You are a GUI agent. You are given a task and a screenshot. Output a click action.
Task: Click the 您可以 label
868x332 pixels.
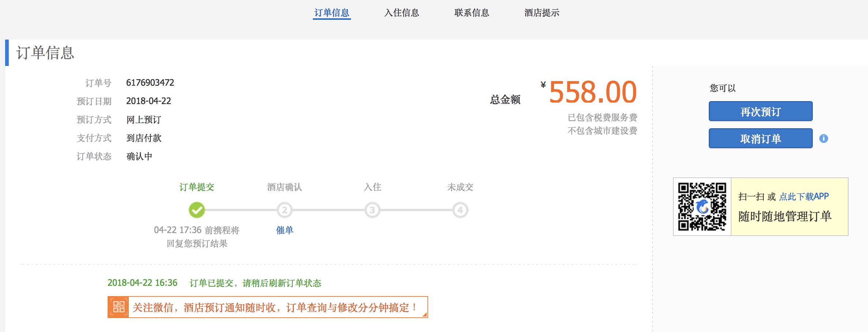tap(723, 88)
